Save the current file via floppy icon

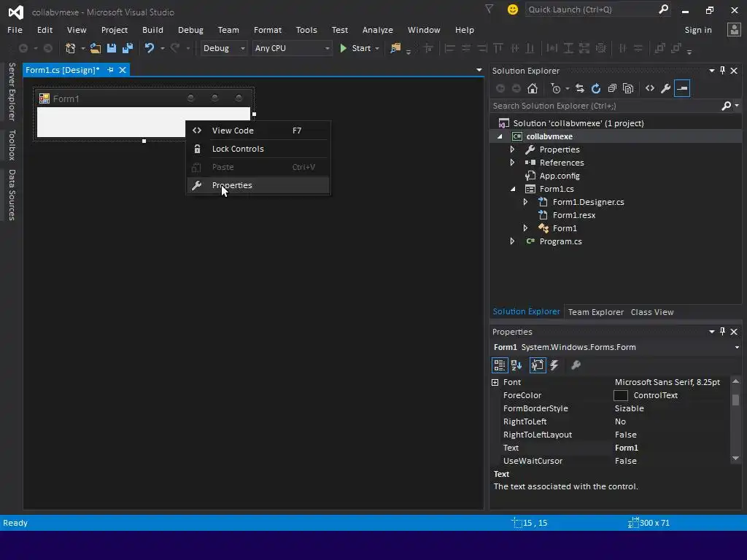[112, 48]
